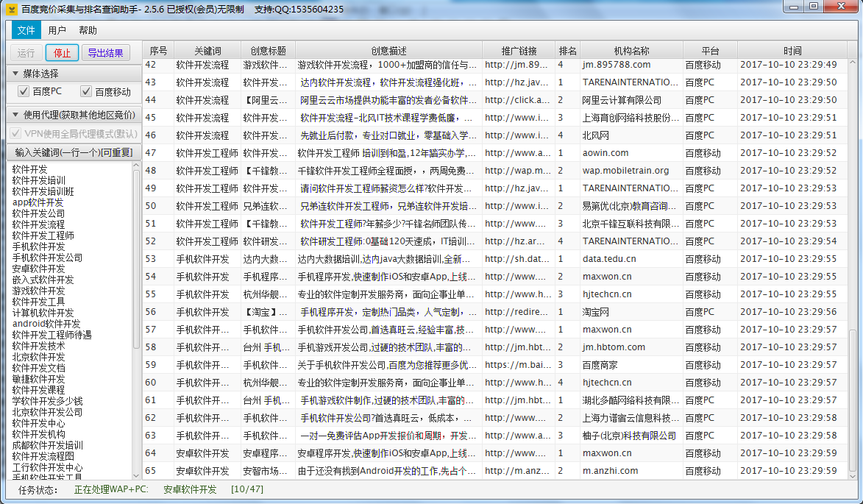Viewport: 863px width, 504px height.
Task: Sort by the 排名 column header
Action: 567,51
